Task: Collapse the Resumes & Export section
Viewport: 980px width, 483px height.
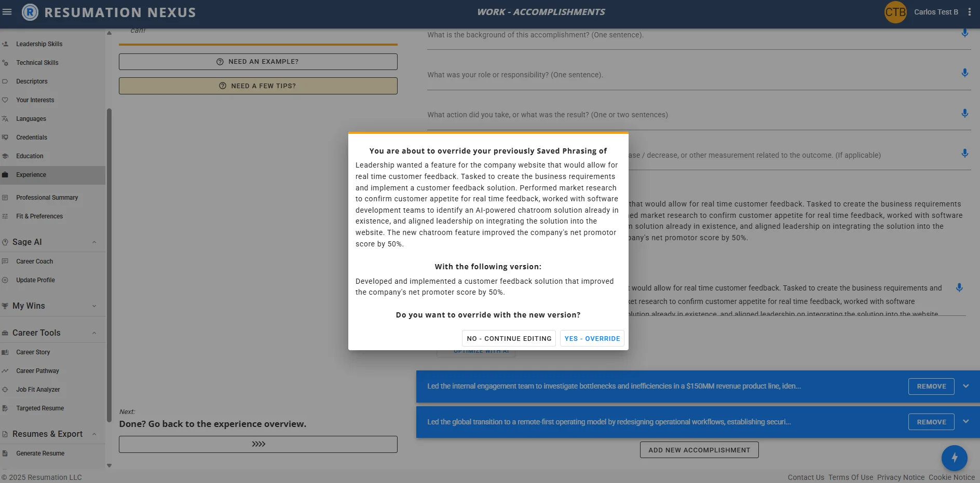Action: point(94,434)
